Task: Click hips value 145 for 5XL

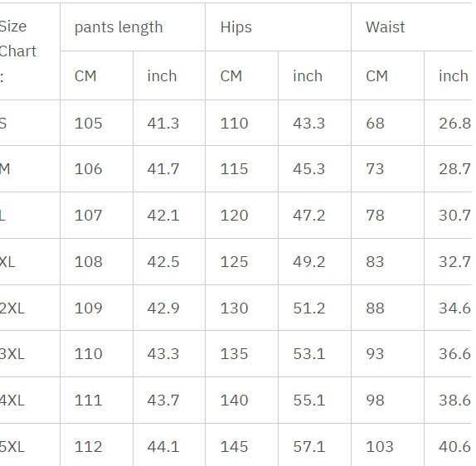Action: click(x=234, y=446)
